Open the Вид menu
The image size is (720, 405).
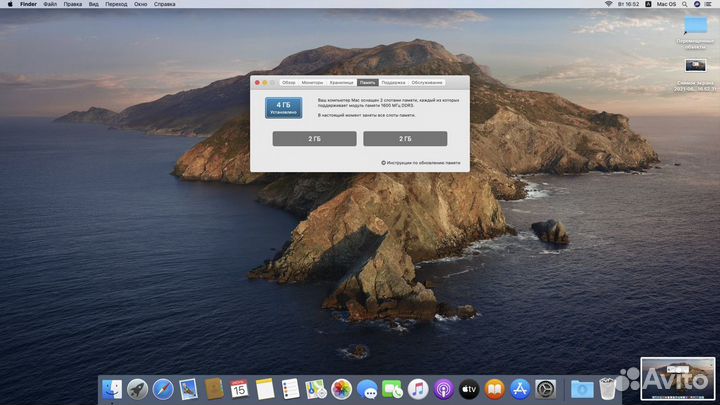pyautogui.click(x=94, y=4)
